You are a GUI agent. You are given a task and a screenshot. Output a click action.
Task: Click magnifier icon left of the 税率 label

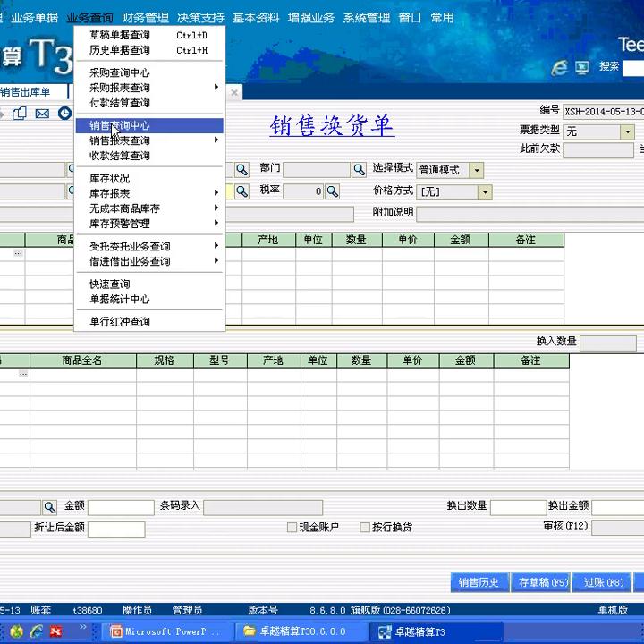click(x=241, y=191)
